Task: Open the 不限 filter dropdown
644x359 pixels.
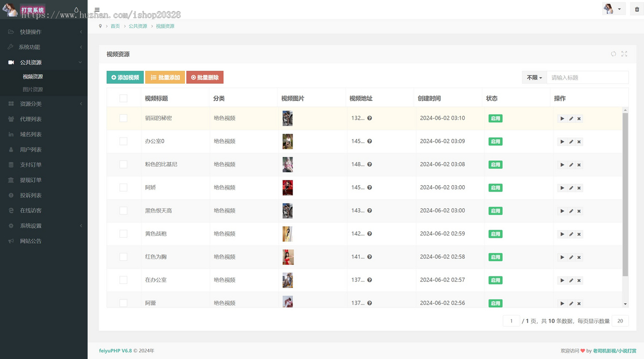Action: [534, 78]
